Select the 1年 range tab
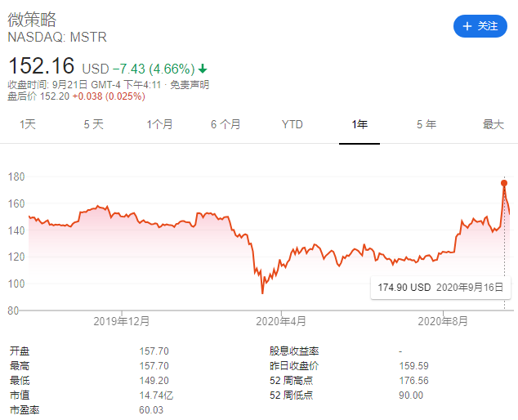Viewport: 518px width, 420px height. [359, 124]
